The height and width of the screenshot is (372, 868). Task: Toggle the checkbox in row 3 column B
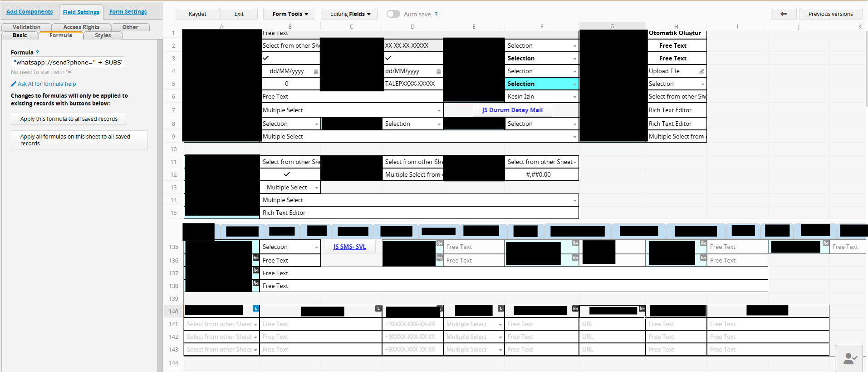click(266, 58)
